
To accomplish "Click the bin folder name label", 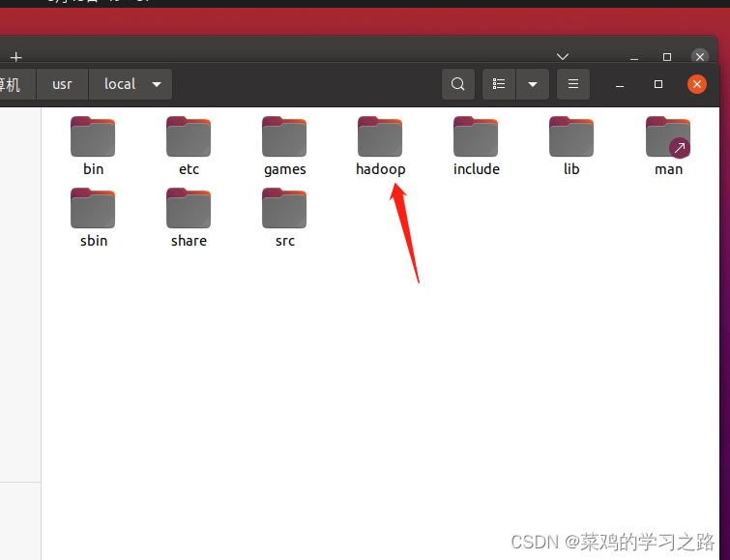I will click(93, 169).
